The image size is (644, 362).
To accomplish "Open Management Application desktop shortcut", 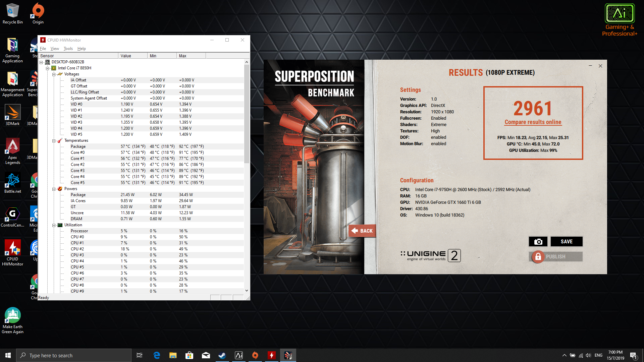I will tap(13, 84).
